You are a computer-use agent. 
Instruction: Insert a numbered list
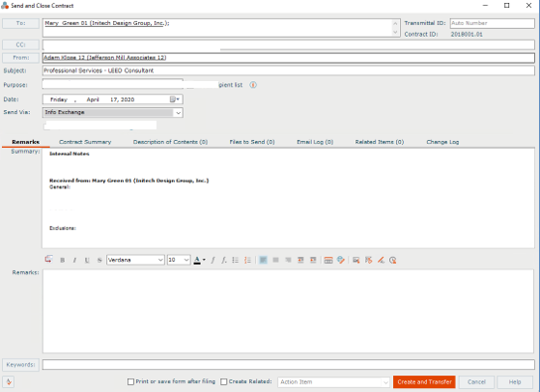click(247, 260)
